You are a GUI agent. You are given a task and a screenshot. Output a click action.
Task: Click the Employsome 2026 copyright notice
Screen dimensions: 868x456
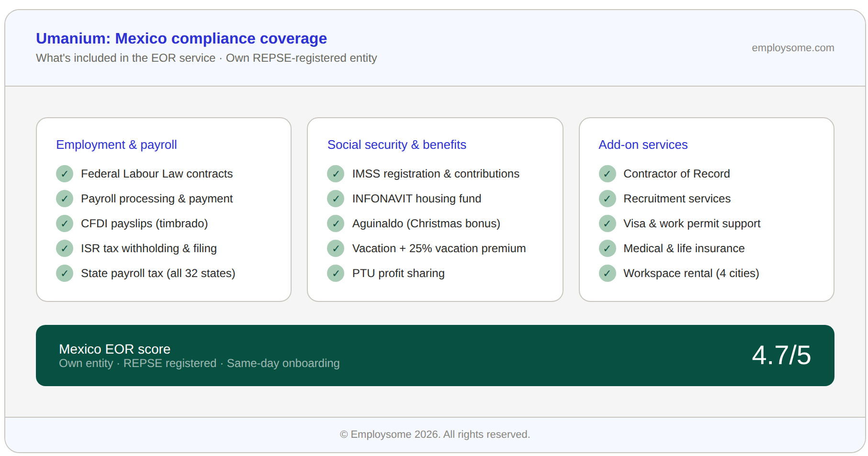click(434, 434)
